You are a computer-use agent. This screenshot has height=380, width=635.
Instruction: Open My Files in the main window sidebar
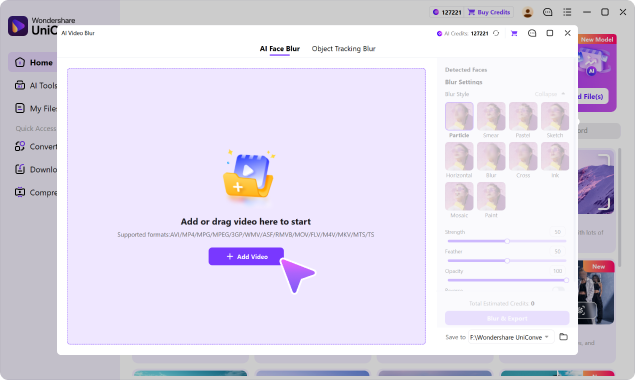tap(36, 109)
